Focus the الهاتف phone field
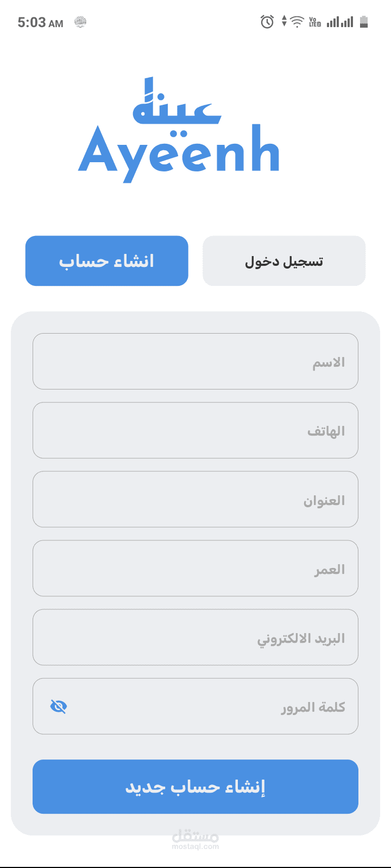 tap(195, 430)
